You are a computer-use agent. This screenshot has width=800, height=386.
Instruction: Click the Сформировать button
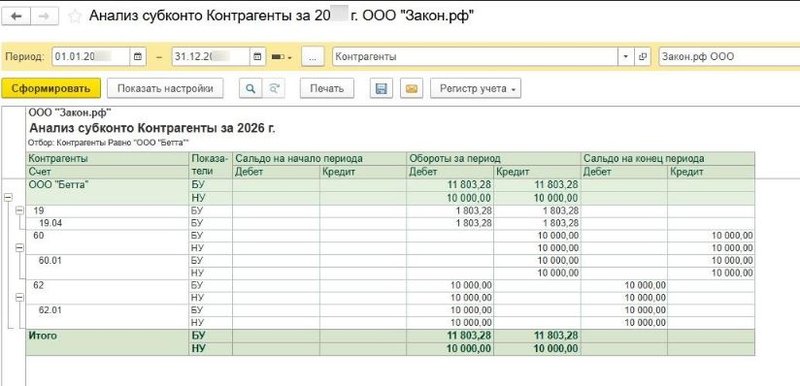pos(51,88)
